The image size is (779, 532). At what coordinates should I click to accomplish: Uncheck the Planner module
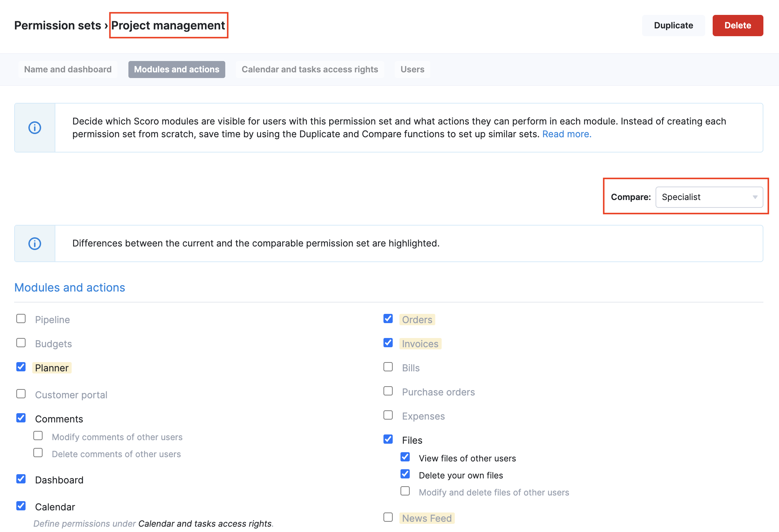click(21, 367)
